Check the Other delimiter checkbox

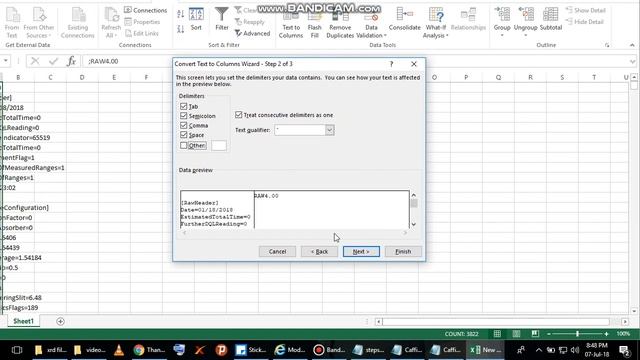(184, 145)
